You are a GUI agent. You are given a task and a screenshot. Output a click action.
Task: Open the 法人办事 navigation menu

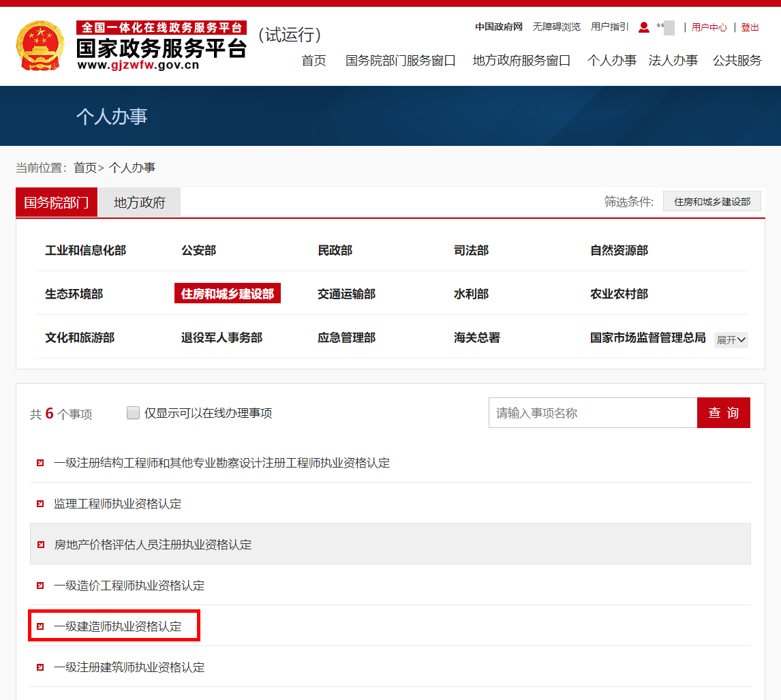pos(673,60)
